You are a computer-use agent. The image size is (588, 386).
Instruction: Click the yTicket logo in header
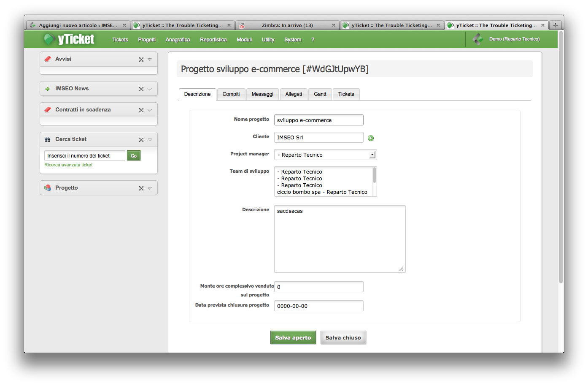[x=70, y=39]
